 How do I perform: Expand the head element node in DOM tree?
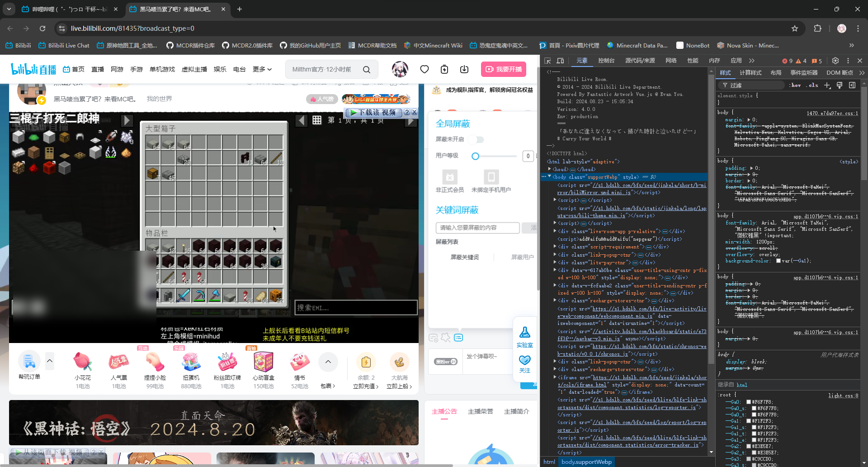(550, 169)
